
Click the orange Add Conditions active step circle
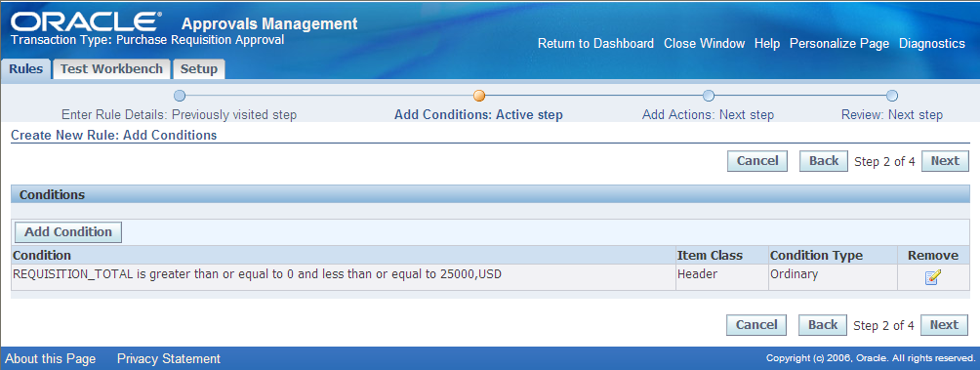coord(478,96)
